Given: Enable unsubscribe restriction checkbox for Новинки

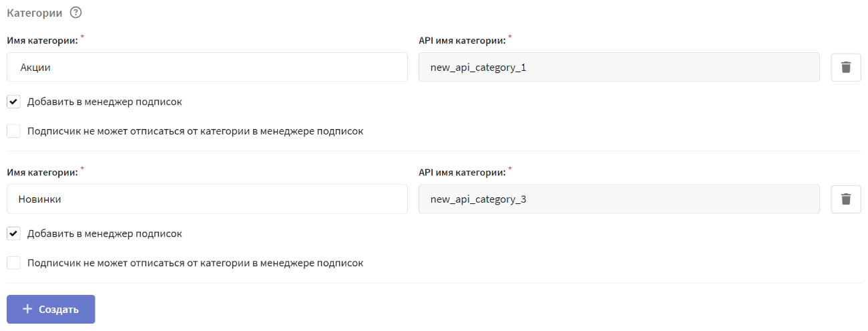Looking at the screenshot, I should (x=14, y=263).
